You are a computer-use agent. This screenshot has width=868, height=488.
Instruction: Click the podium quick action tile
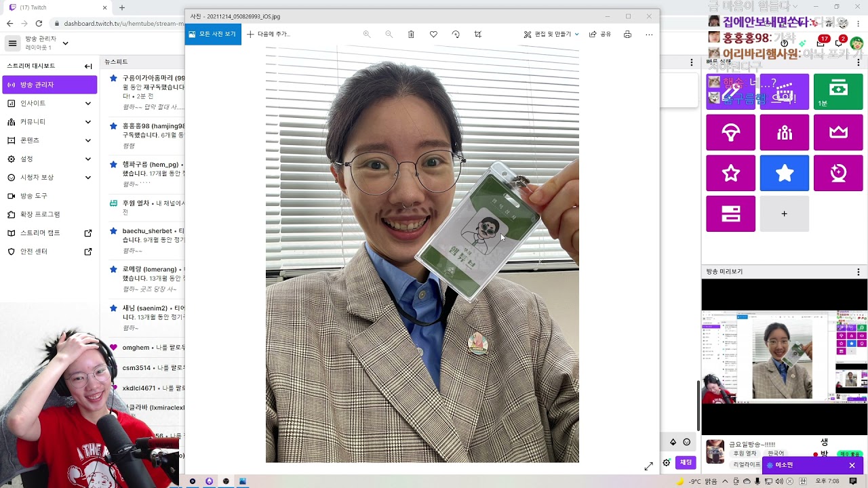click(785, 132)
